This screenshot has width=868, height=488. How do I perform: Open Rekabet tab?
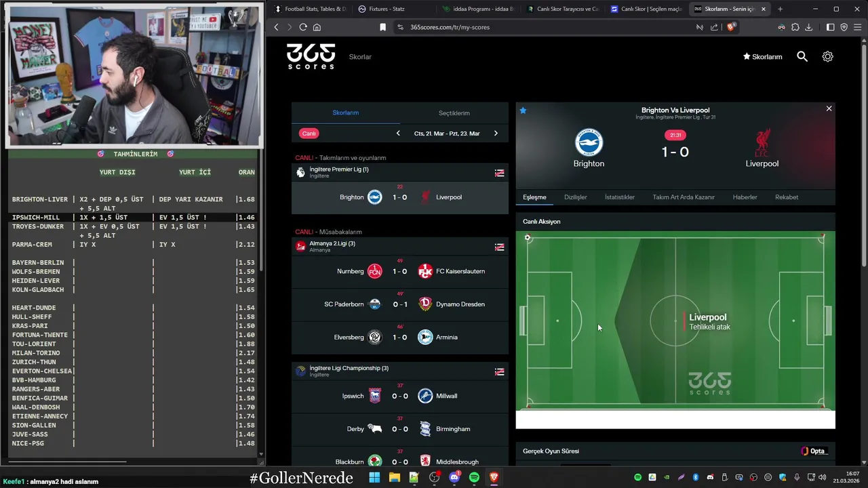[x=787, y=197]
